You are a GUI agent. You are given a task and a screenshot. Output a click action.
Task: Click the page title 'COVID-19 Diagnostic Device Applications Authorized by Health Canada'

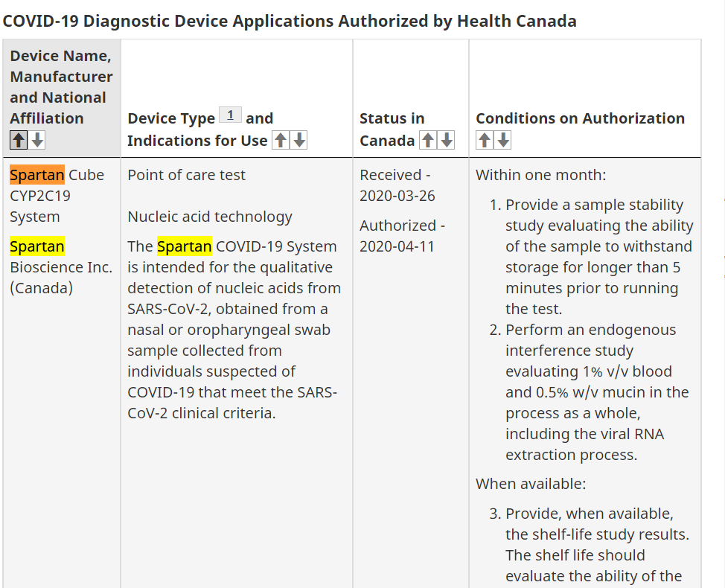[290, 22]
